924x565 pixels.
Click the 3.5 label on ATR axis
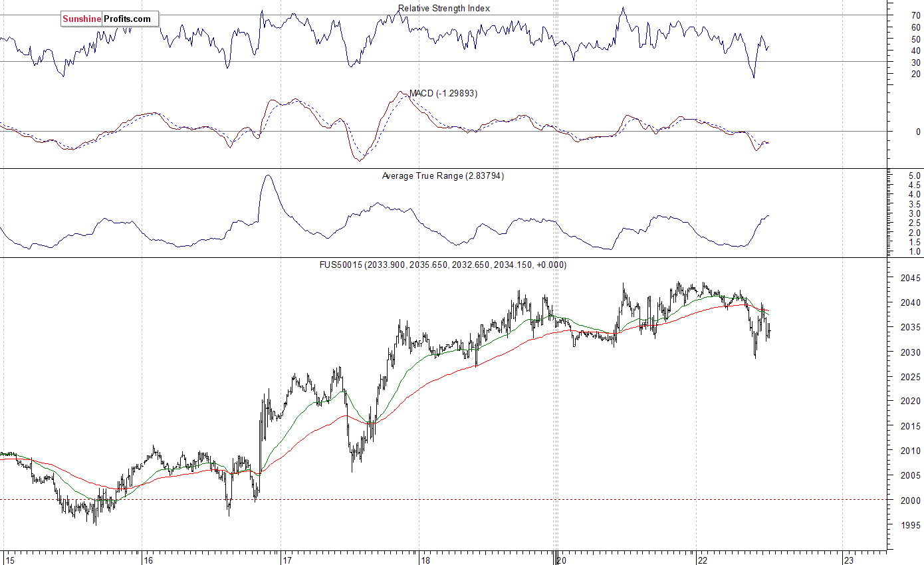tap(915, 204)
